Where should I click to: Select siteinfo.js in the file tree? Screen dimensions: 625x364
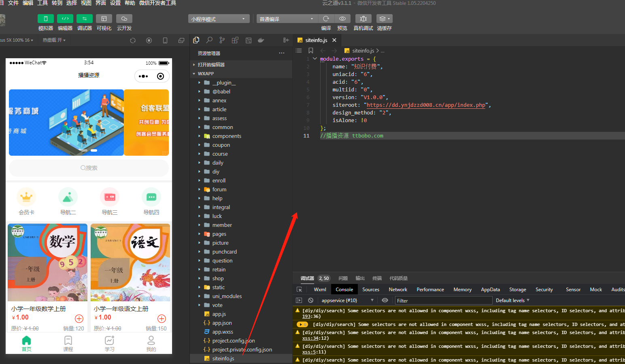(x=241, y=358)
